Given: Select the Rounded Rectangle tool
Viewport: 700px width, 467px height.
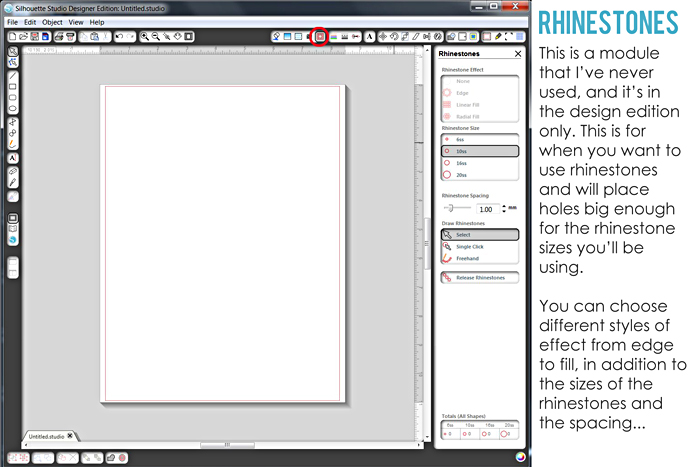Looking at the screenshot, I should pos(13,97).
